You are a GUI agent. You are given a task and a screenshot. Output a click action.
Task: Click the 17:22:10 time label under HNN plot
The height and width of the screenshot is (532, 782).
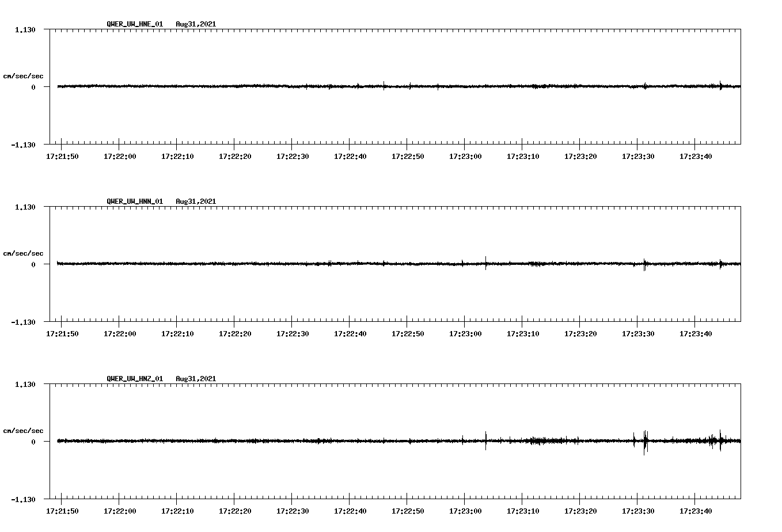[x=177, y=334]
